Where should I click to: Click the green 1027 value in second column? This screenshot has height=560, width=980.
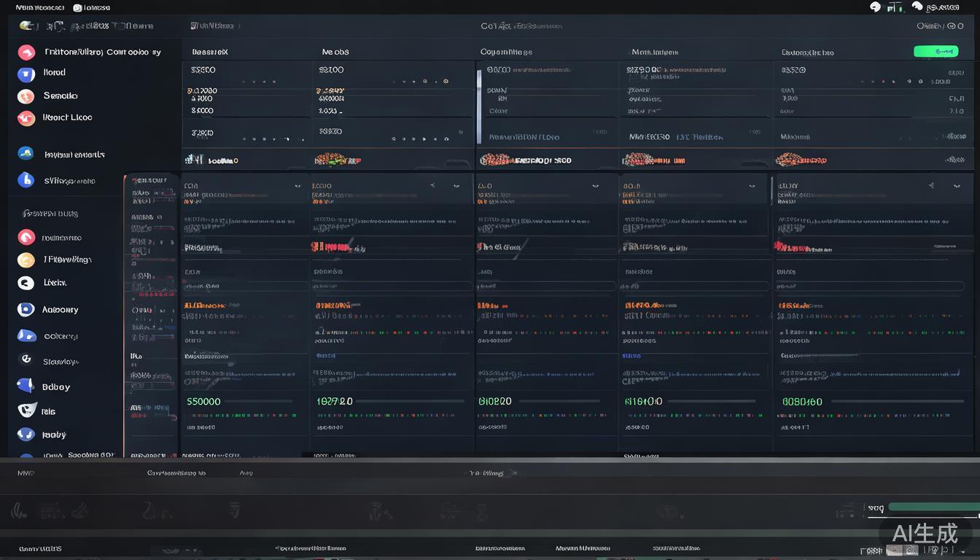click(x=335, y=402)
